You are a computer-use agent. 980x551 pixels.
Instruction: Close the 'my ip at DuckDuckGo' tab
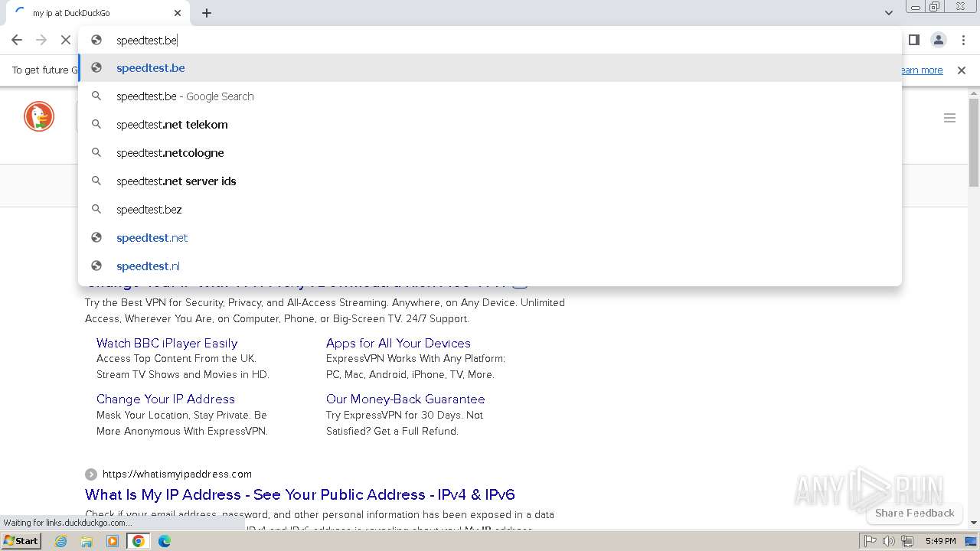point(178,13)
